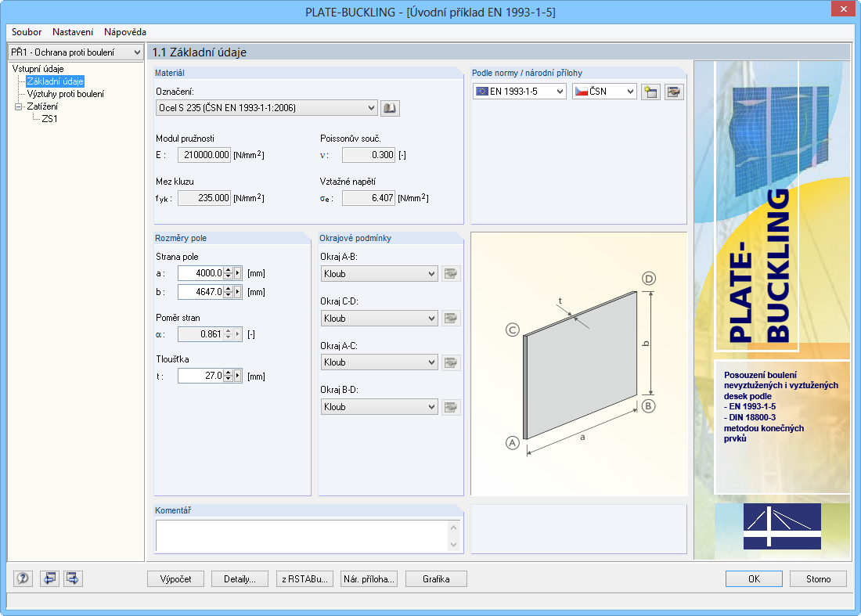Viewport: 861px width, 616px height.
Task: Select Vstupní údaje tree root
Action: pyautogui.click(x=38, y=69)
